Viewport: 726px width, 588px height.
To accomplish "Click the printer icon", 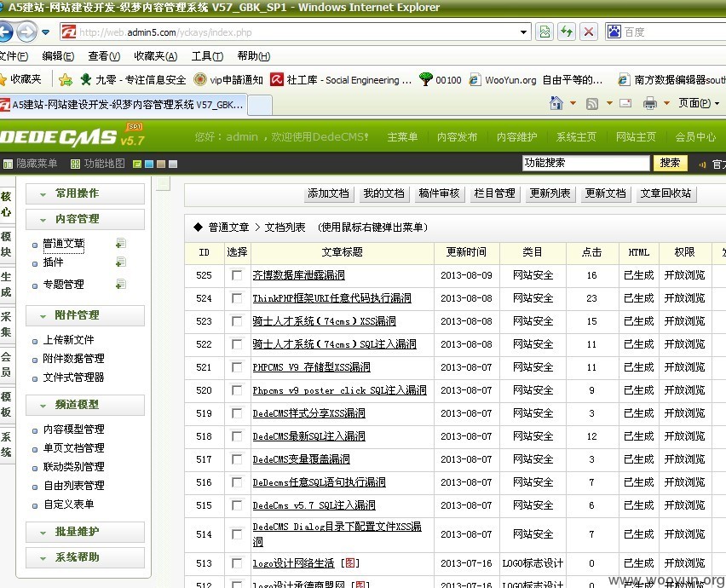I will click(650, 103).
